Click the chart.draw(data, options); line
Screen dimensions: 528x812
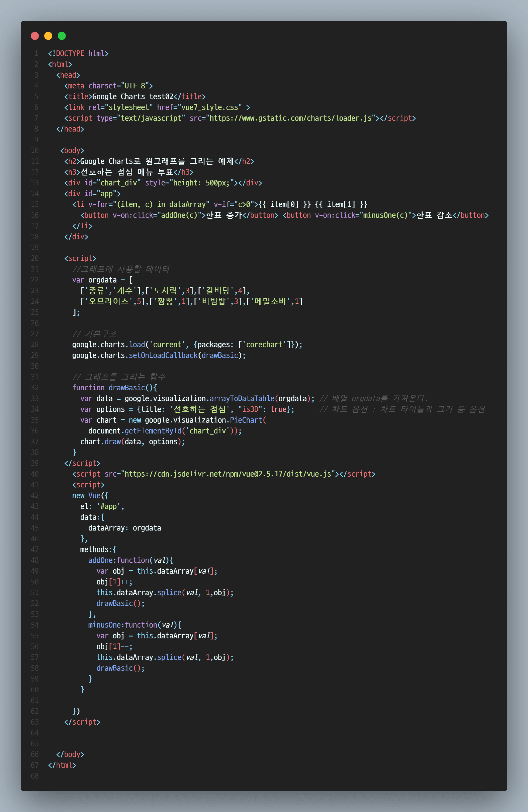tap(132, 442)
